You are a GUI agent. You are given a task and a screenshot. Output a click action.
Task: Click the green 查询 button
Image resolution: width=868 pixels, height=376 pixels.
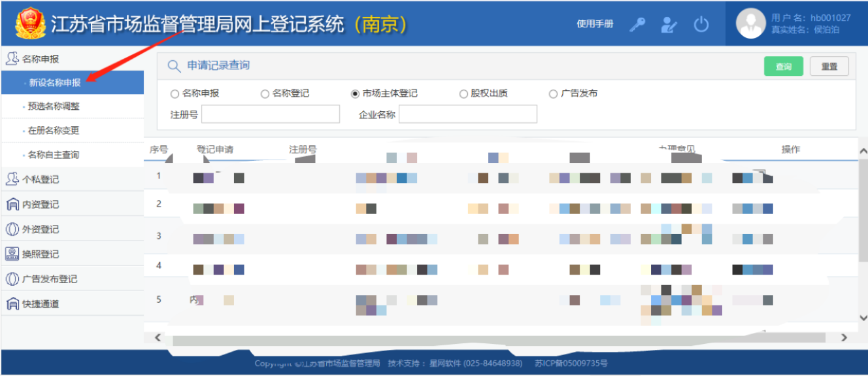point(784,67)
